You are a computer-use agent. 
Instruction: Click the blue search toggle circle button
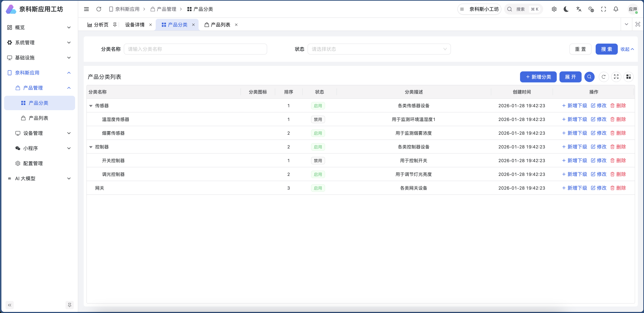589,77
